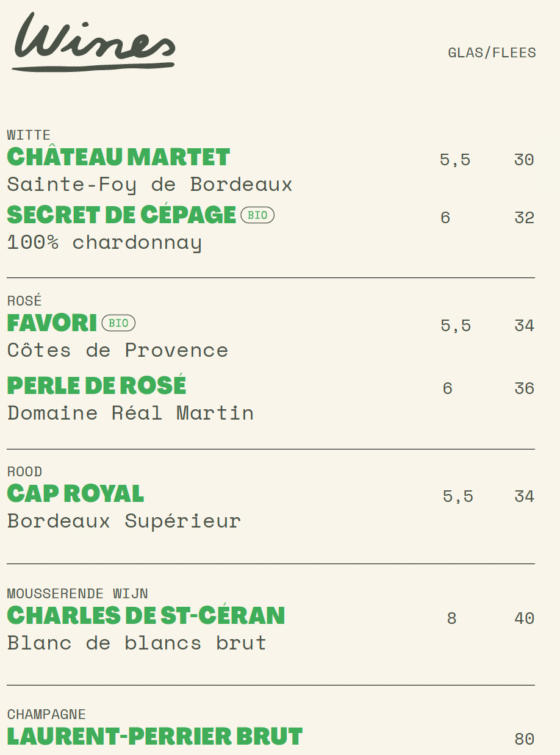The height and width of the screenshot is (755, 560).
Task: Click the BIO badge beside Secret de Cépage
Action: pyautogui.click(x=257, y=215)
